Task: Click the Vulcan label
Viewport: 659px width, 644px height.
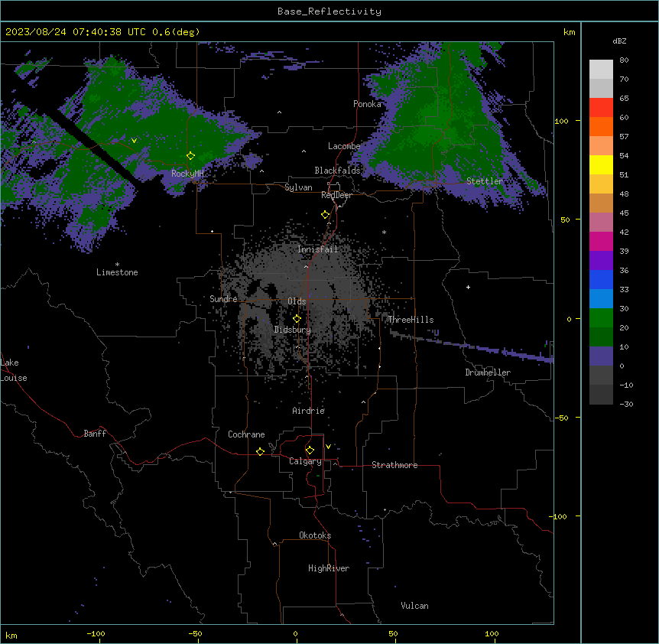Action: click(x=415, y=606)
